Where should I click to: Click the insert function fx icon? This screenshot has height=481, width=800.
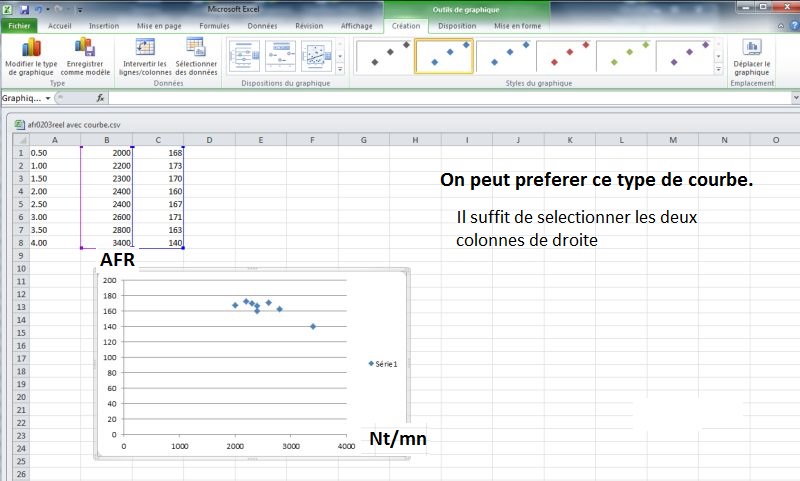tap(100, 98)
